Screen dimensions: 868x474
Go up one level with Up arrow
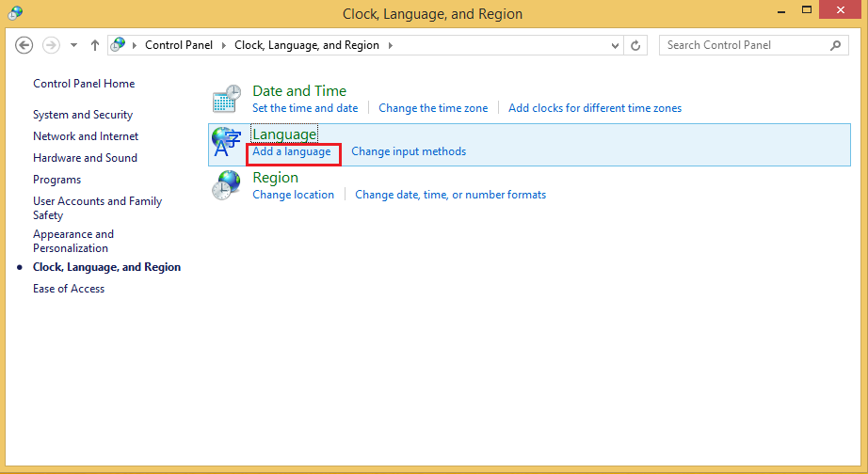(95, 45)
